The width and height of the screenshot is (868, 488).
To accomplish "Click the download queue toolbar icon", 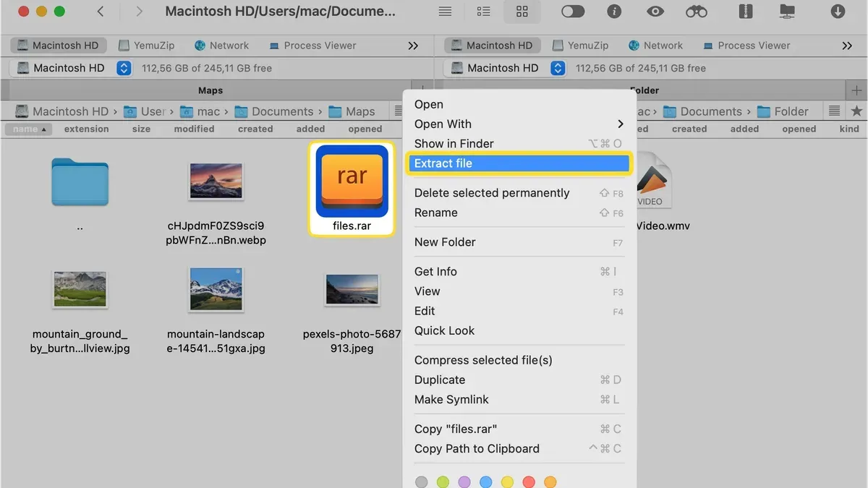I will (x=838, y=12).
